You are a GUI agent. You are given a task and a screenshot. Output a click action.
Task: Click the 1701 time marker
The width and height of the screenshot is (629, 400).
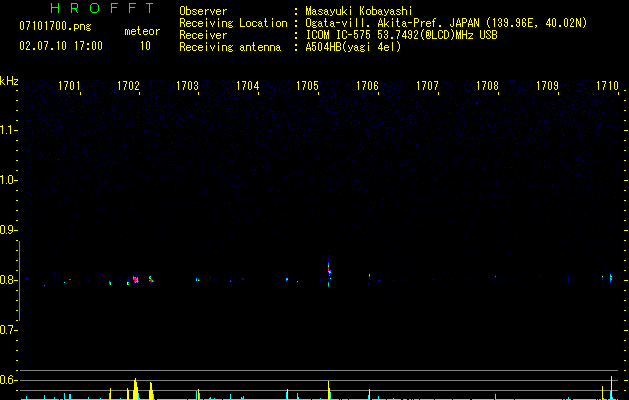tap(69, 86)
